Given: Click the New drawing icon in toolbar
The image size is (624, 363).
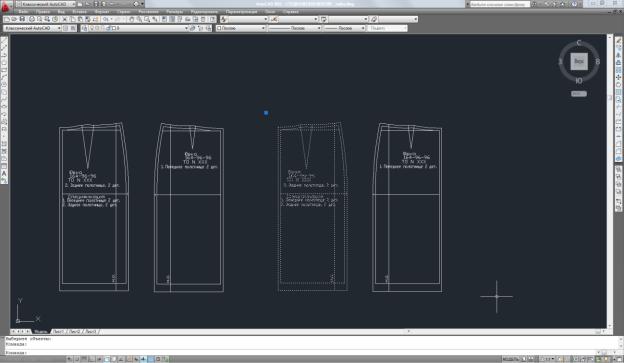Looking at the screenshot, I should tap(7, 19).
